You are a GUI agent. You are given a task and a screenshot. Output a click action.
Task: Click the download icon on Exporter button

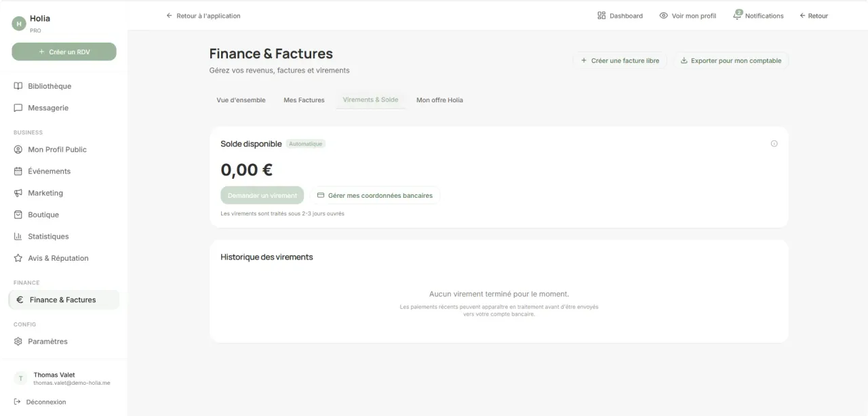pos(684,60)
